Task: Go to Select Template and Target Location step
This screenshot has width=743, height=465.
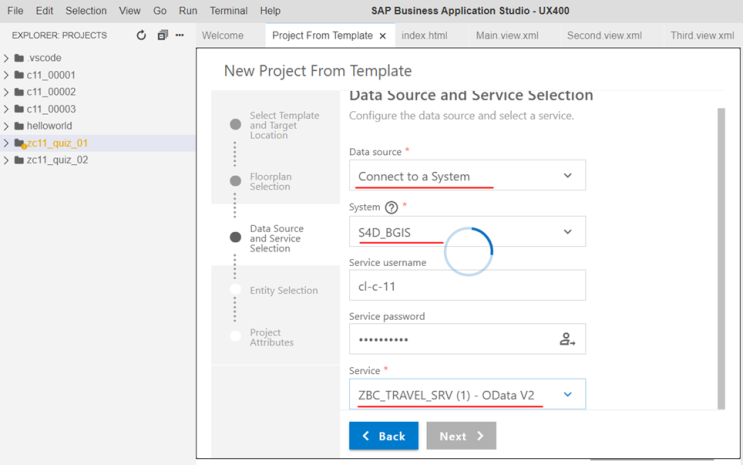Action: click(284, 125)
